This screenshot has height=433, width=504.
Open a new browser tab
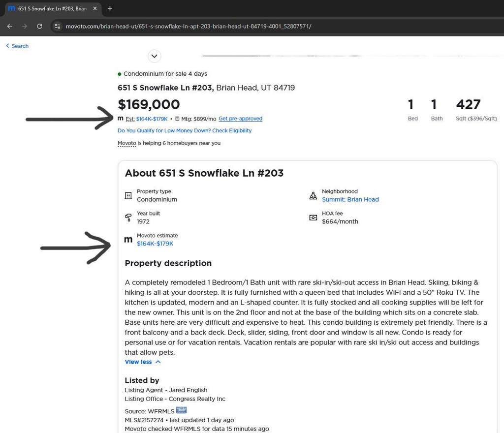(x=110, y=8)
